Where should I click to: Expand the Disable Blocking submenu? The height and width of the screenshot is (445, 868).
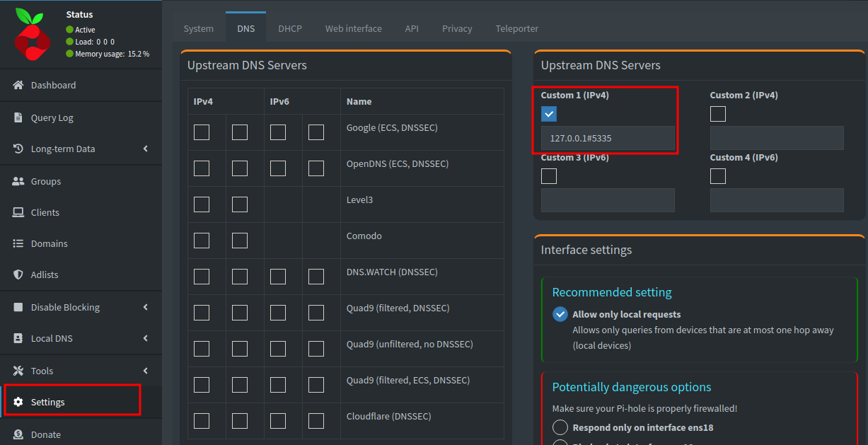click(x=64, y=306)
